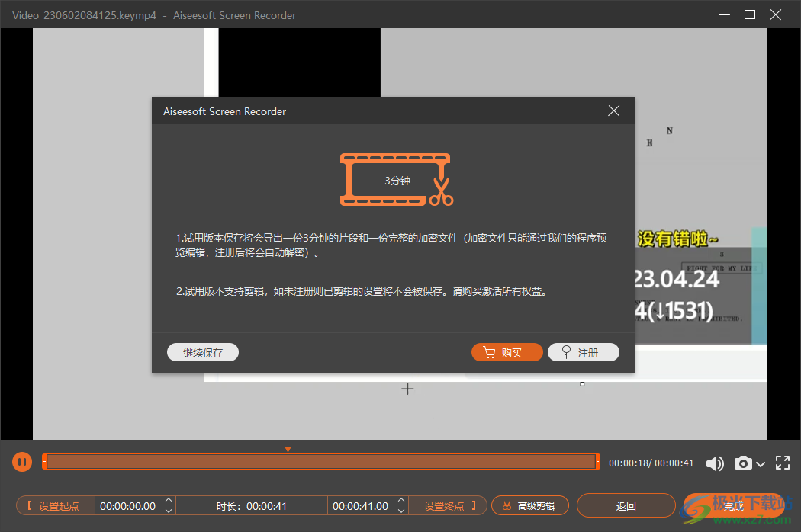Edit the start time field 00:00:00.00
Viewport: 801px width, 532px height.
point(128,506)
